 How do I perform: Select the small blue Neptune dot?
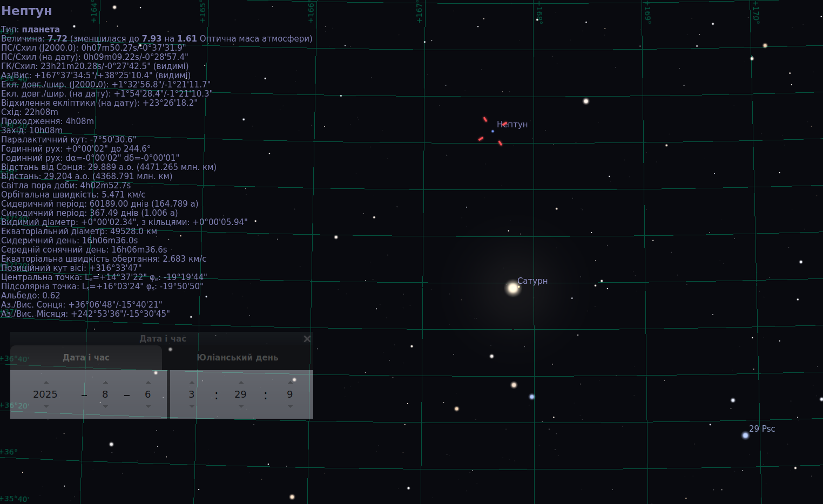point(493,131)
